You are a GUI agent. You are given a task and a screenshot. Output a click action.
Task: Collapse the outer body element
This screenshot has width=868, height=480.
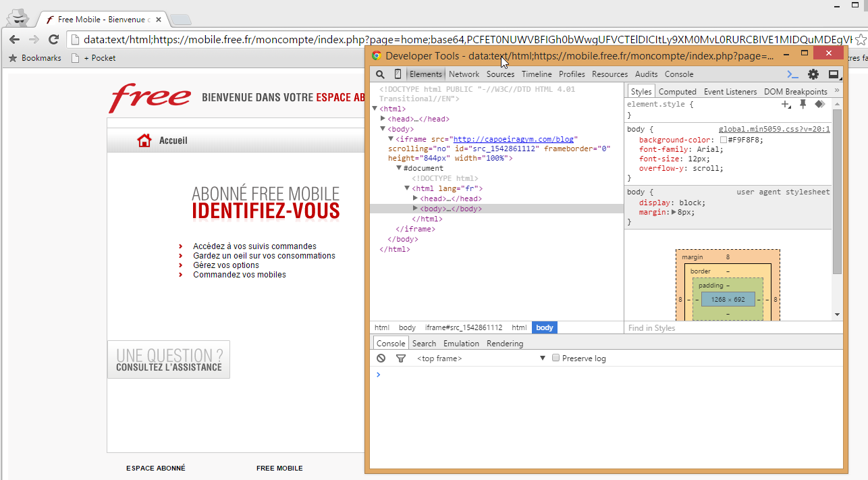point(383,129)
